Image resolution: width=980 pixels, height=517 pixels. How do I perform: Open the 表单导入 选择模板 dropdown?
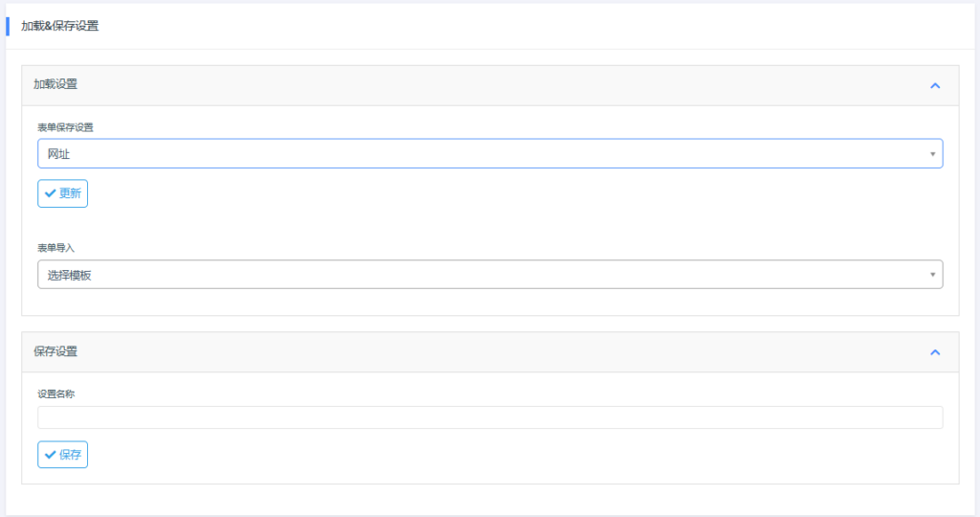(479, 276)
